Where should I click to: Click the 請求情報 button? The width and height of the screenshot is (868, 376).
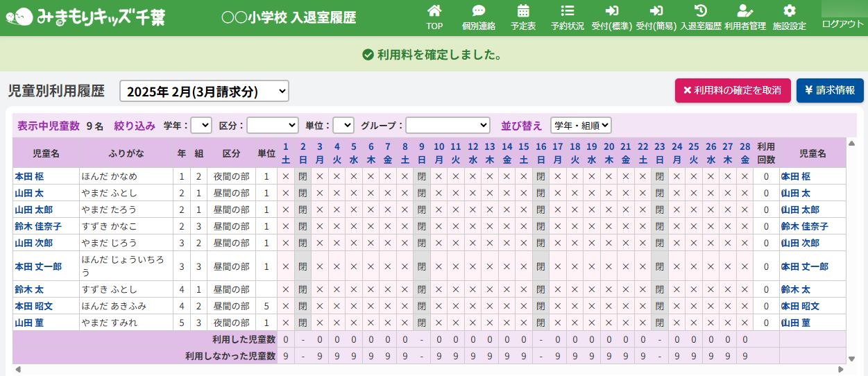pyautogui.click(x=830, y=90)
